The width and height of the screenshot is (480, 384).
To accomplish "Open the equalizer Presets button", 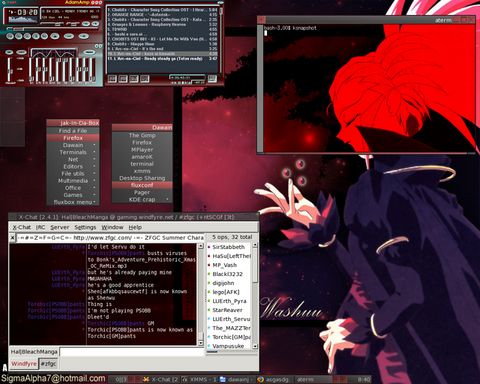I will coord(89,52).
